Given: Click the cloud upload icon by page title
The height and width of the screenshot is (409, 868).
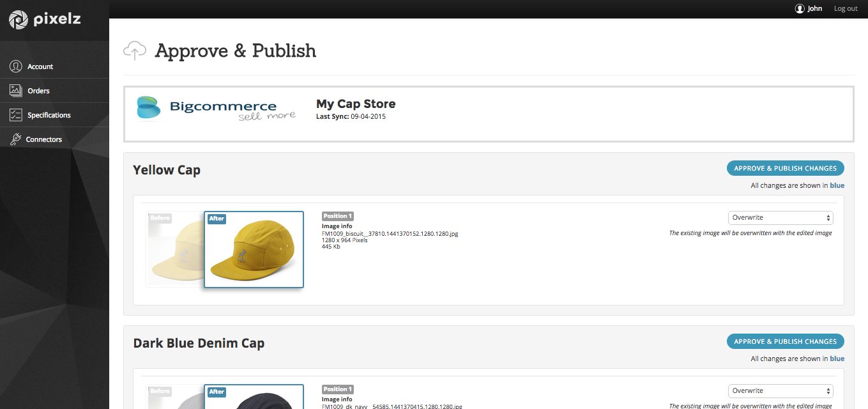Looking at the screenshot, I should pyautogui.click(x=135, y=50).
